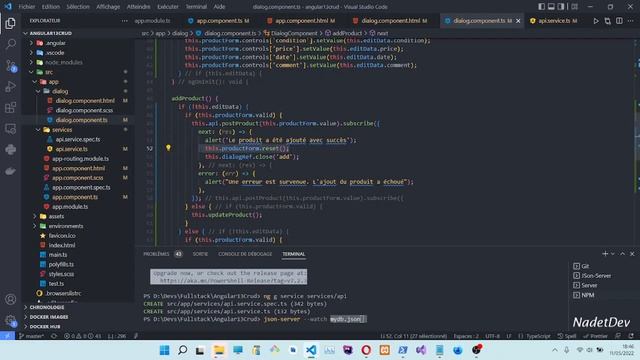
Task: Open the Manage settings gear
Action: 11,320
